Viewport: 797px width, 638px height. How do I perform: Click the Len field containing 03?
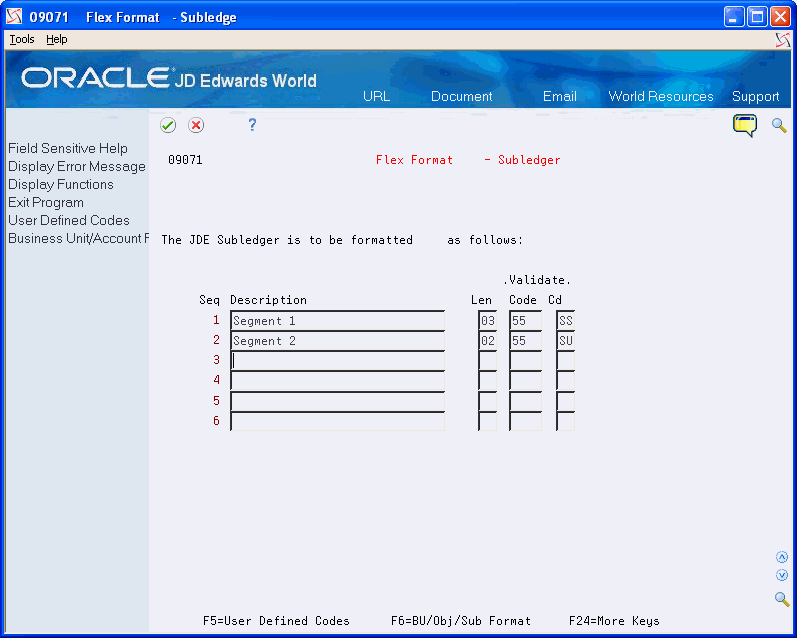coord(487,321)
